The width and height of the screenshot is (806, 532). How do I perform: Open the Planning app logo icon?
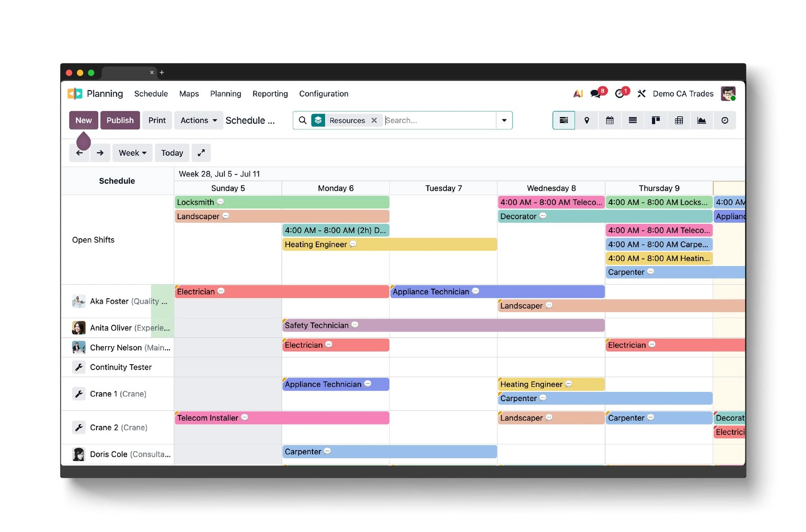[x=75, y=94]
